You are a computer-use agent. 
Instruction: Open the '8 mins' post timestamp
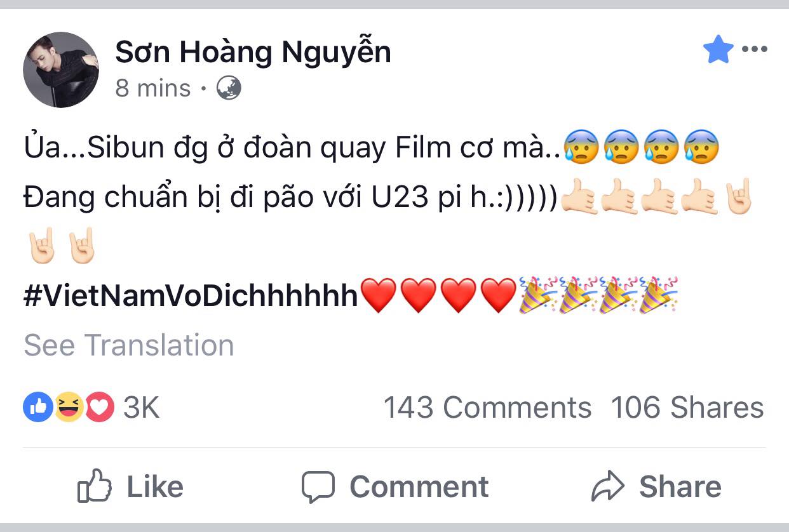click(152, 88)
